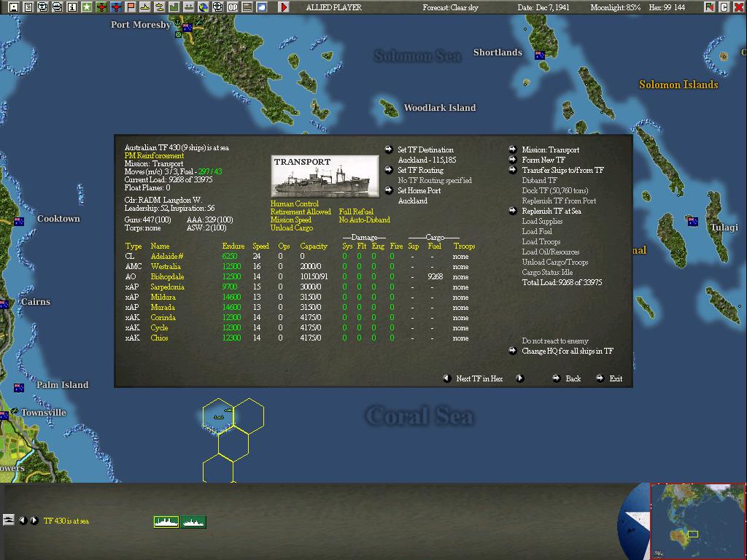Click the globe icon in the top toolbar
The height and width of the screenshot is (560, 747).
click(x=203, y=7)
